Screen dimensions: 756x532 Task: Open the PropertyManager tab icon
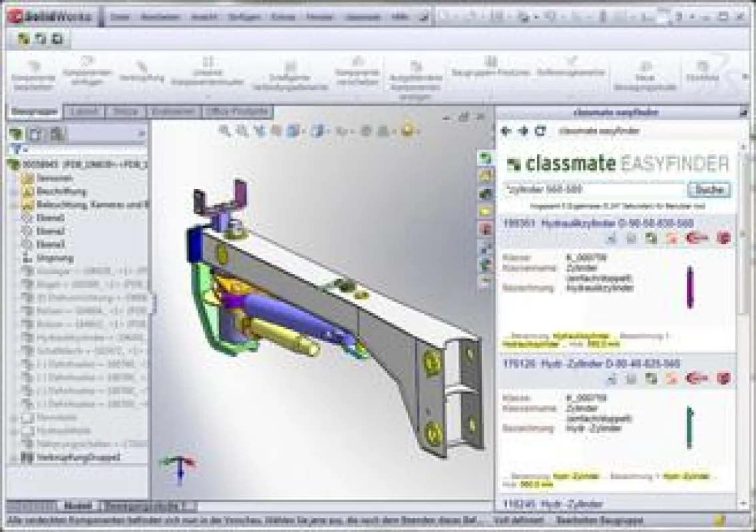tap(37, 134)
